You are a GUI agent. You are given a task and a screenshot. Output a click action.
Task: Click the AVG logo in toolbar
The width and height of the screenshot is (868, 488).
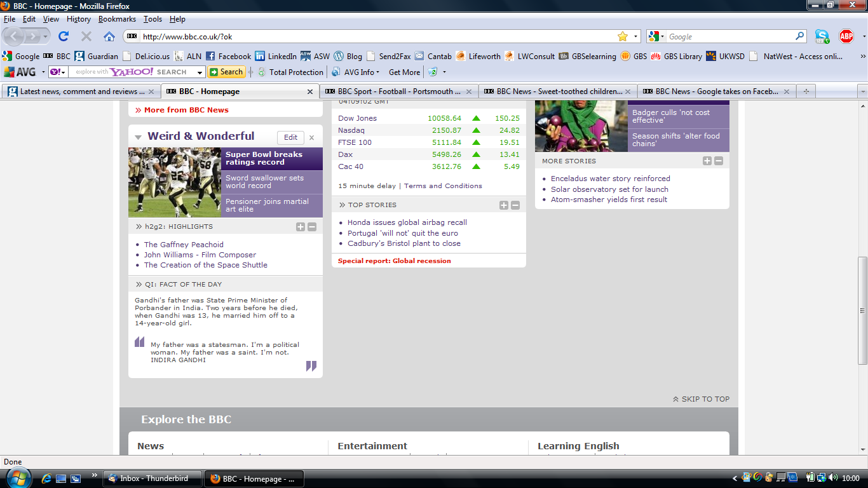pos(20,72)
